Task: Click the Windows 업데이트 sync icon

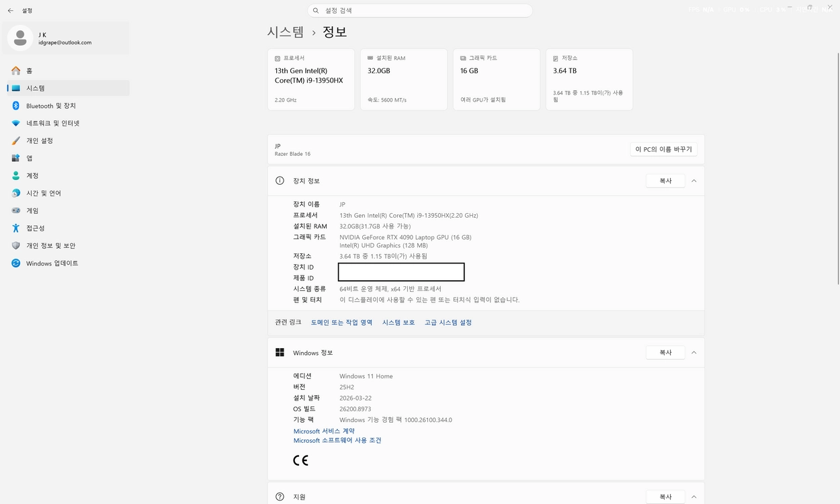Action: click(x=16, y=263)
